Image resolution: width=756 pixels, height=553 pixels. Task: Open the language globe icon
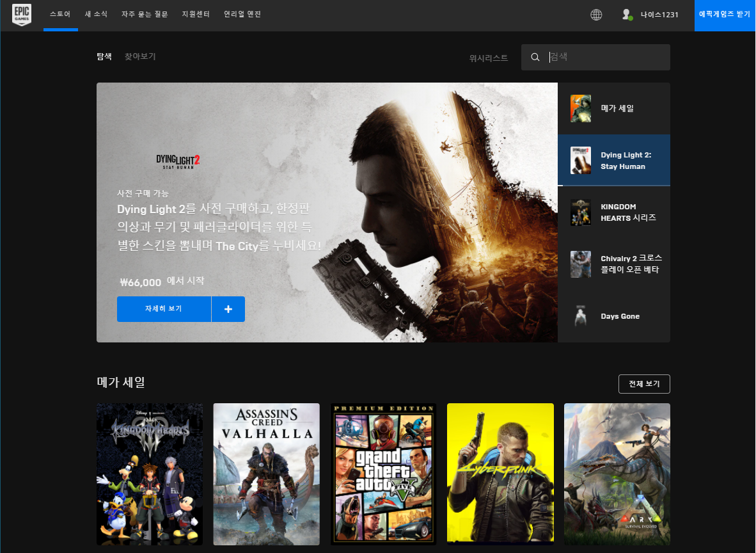(596, 15)
